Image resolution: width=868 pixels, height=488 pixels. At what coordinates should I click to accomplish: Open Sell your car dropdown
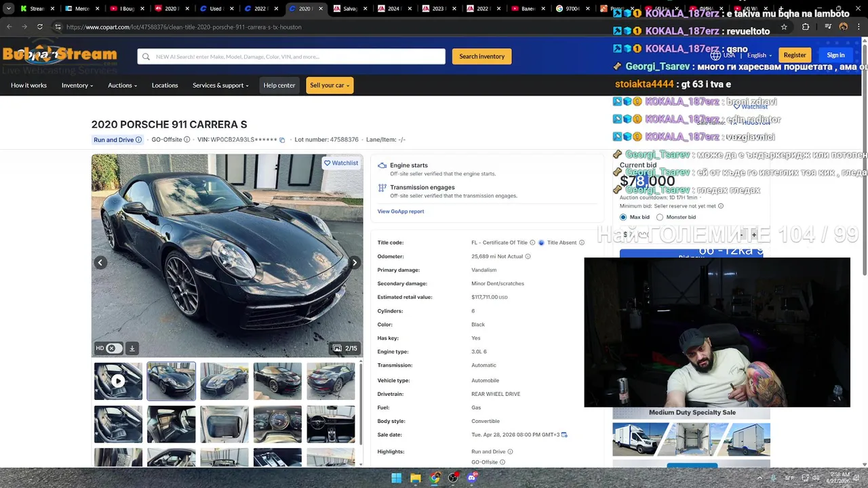tap(330, 85)
